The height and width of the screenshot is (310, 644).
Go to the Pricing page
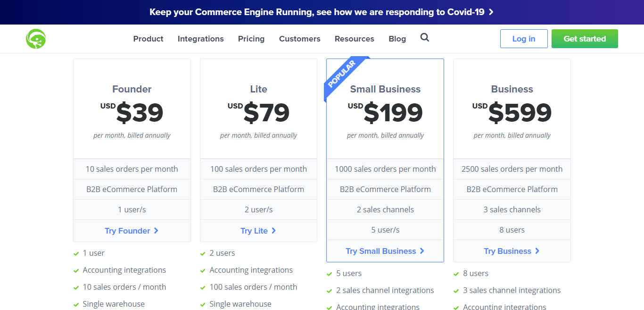[251, 39]
